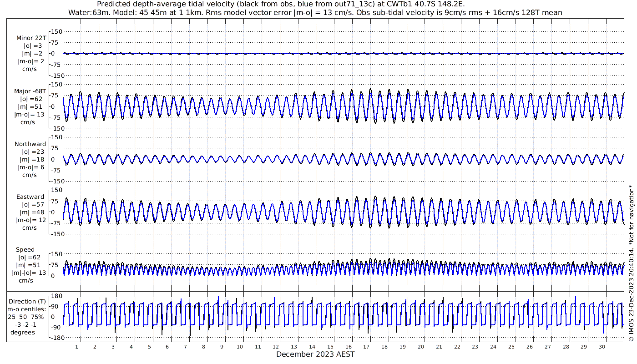This screenshot has width=637, height=364.
Task: Click the '180' tick of the Direction panel
Action: pyautogui.click(x=57, y=296)
